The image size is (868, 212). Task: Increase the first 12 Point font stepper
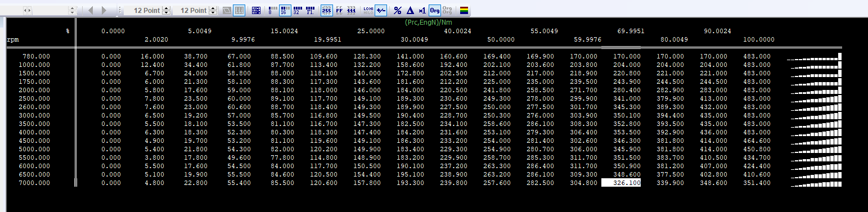tap(167, 8)
